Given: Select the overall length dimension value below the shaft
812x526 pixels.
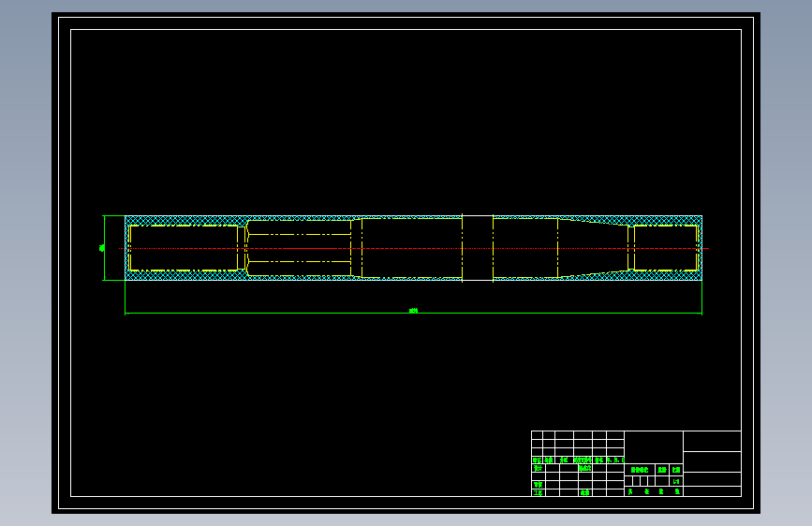Looking at the screenshot, I should click(x=413, y=311).
